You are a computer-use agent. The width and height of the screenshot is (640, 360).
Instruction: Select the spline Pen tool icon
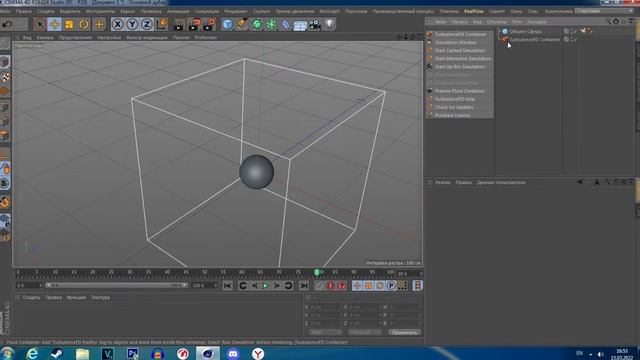point(242,24)
